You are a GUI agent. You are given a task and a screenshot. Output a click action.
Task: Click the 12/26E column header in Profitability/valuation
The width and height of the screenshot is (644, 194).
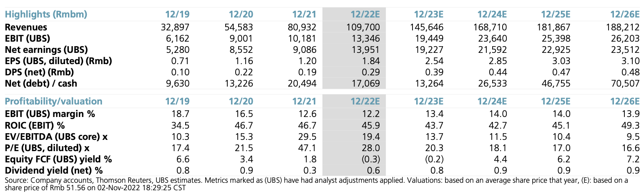click(x=624, y=101)
